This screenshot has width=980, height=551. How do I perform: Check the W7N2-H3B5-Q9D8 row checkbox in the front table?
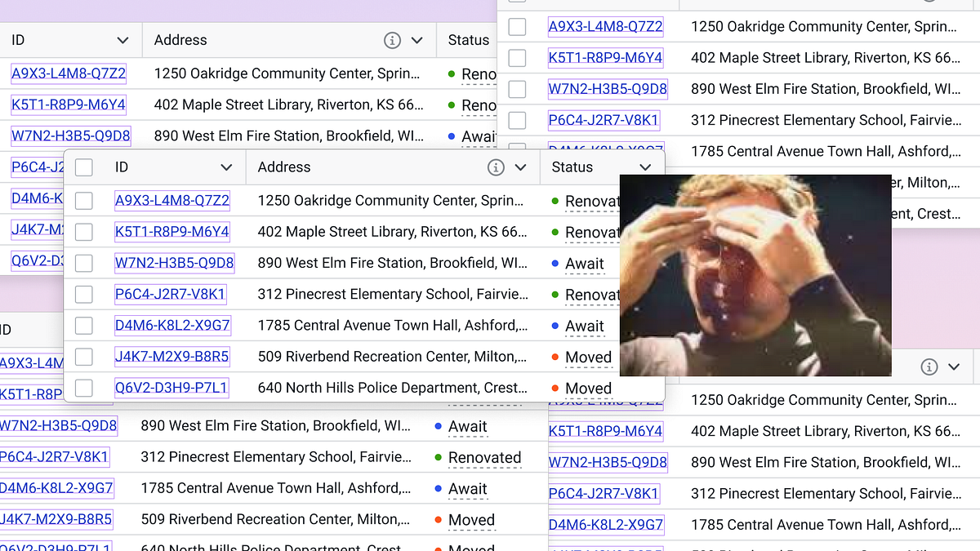(x=83, y=263)
